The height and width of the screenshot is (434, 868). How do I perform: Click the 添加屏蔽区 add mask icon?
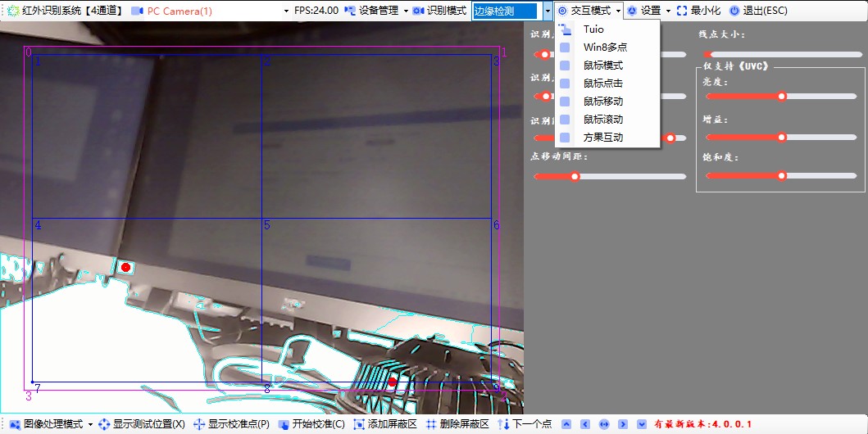359,424
